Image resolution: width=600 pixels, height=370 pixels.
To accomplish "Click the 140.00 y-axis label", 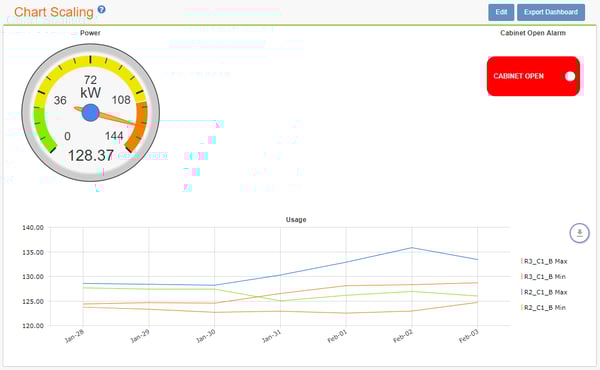I will [x=33, y=228].
